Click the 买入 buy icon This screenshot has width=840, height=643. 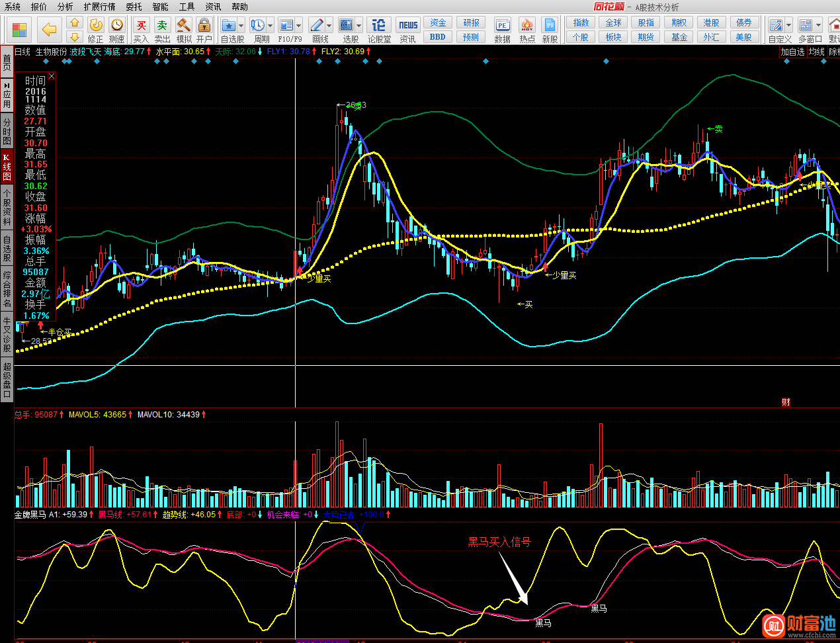[x=141, y=26]
